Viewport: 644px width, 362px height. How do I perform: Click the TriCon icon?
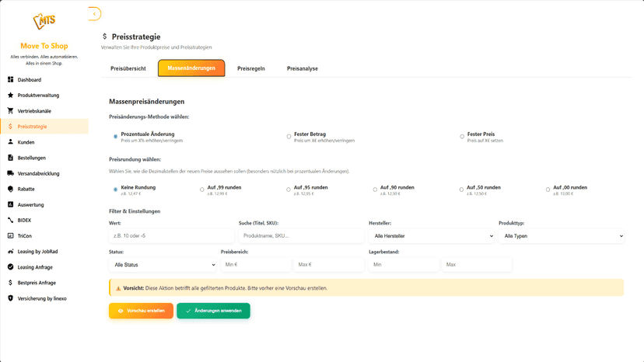tap(10, 235)
